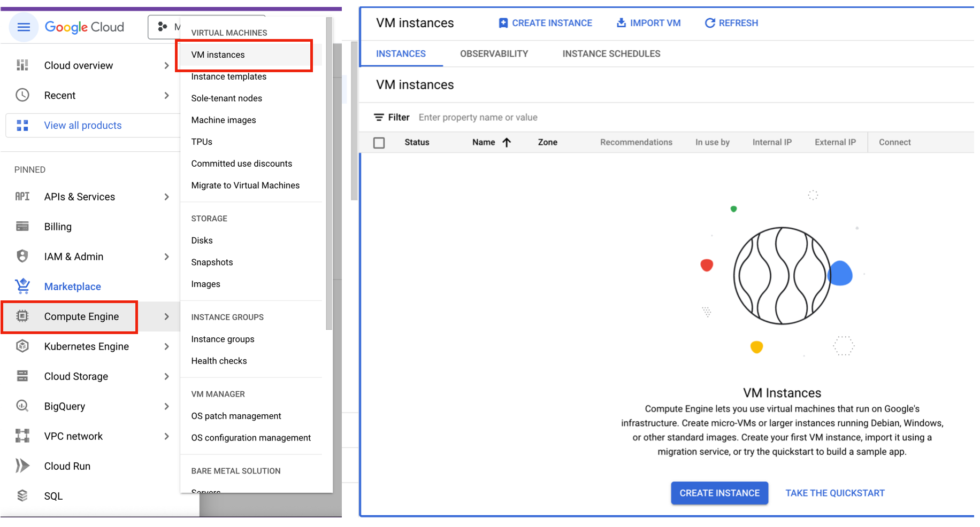Switch to the Instance Schedules tab
Screen dimensions: 980x527
pos(611,54)
